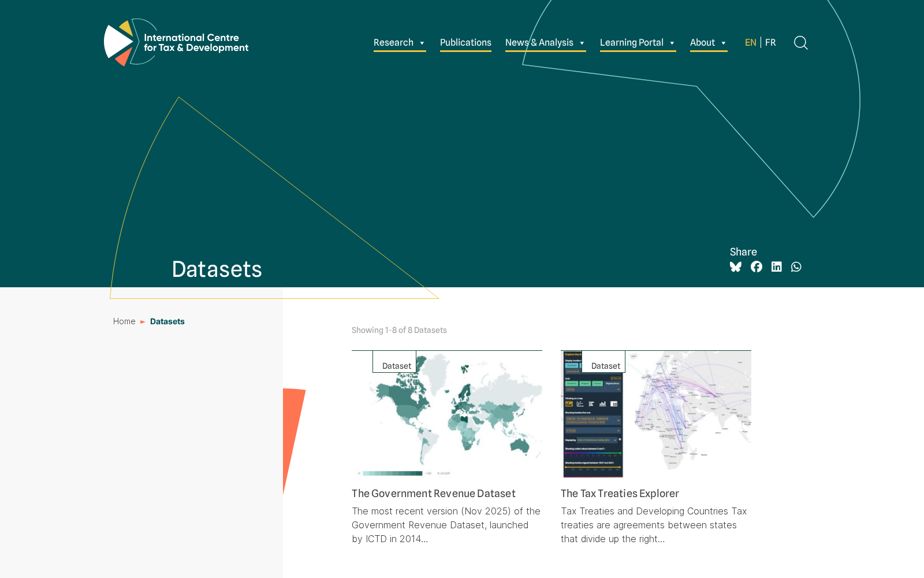This screenshot has width=924, height=578.
Task: Click the Tax Treaties description text
Action: [654, 525]
